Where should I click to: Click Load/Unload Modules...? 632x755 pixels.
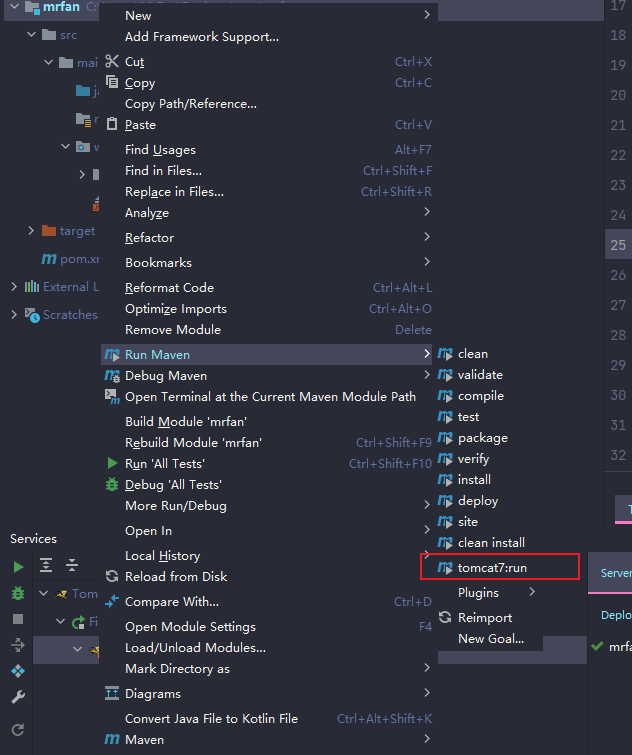195,648
